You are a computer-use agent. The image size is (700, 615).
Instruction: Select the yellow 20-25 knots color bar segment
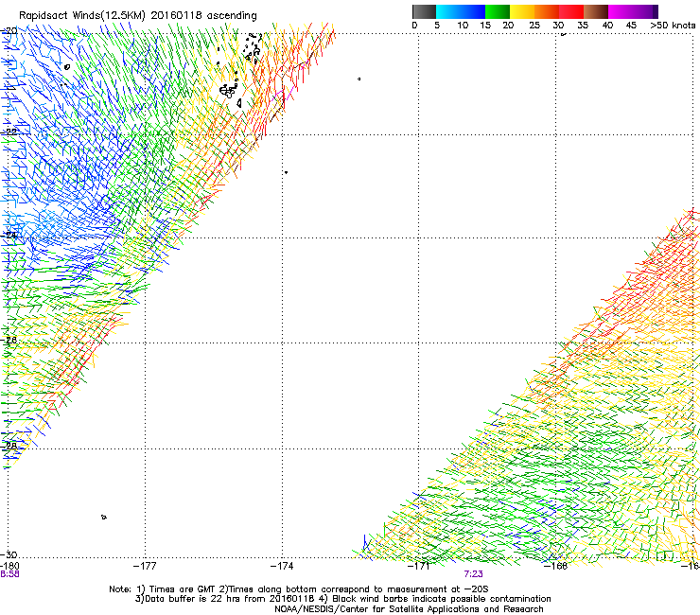522,11
